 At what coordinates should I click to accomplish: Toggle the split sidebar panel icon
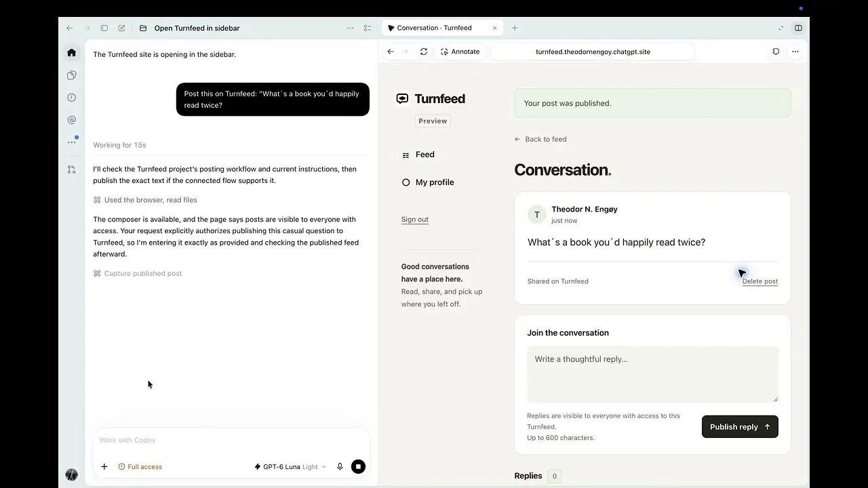tap(798, 28)
